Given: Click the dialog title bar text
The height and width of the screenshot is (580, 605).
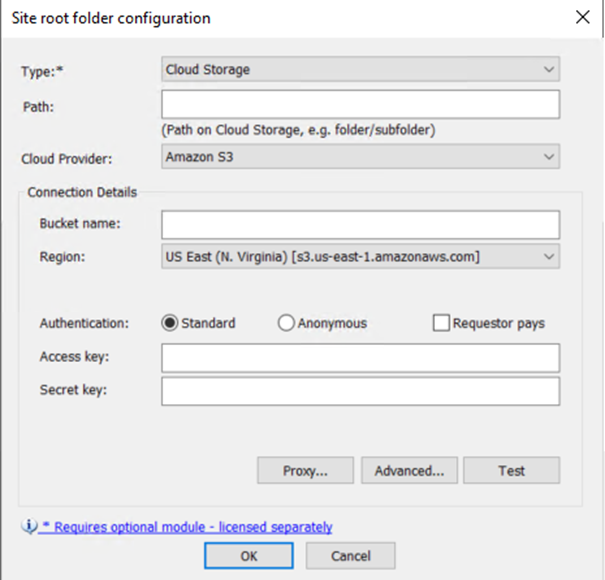Looking at the screenshot, I should point(111,18).
